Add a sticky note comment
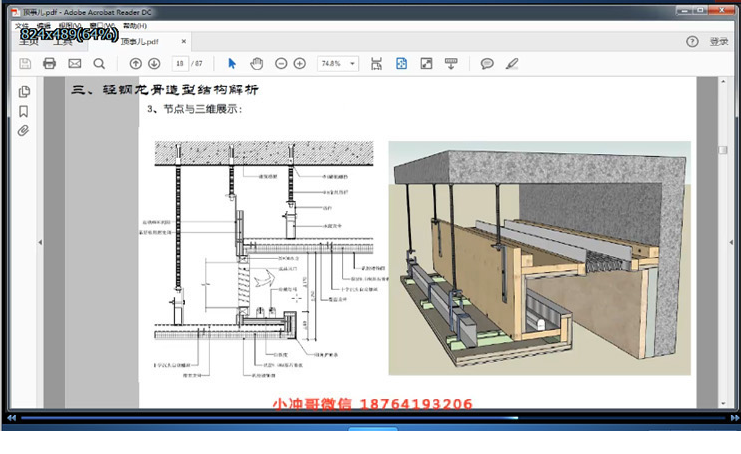This screenshot has width=741, height=454. pos(487,63)
